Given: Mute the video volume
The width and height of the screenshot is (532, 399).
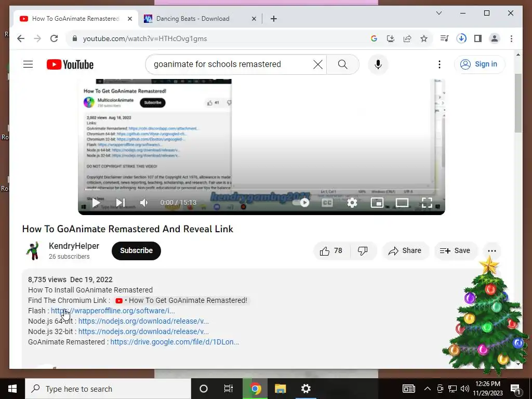Looking at the screenshot, I should point(144,203).
